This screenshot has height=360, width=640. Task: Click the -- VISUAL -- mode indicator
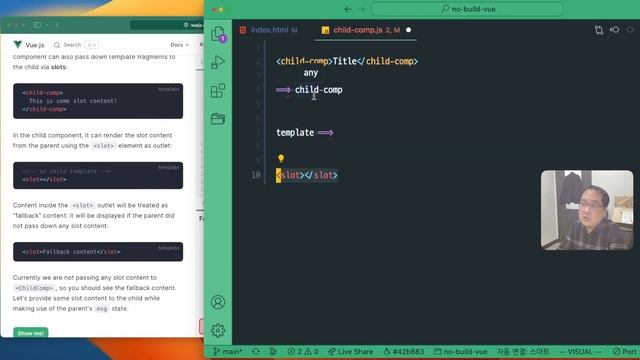pos(580,351)
